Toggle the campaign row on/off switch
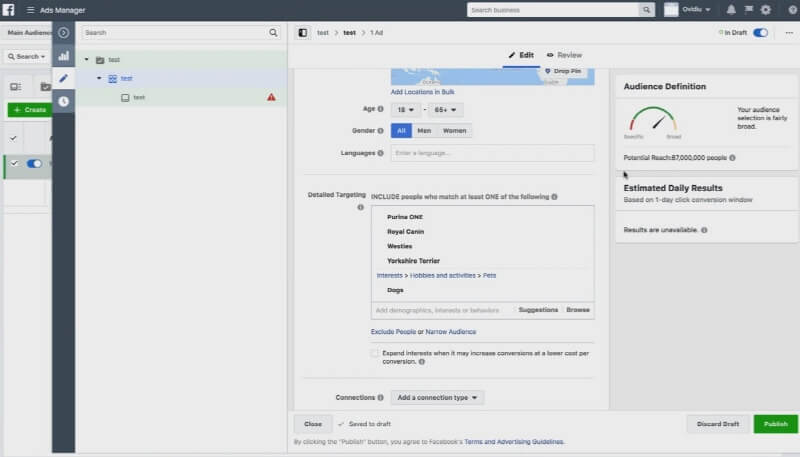The height and width of the screenshot is (457, 800). pyautogui.click(x=34, y=164)
